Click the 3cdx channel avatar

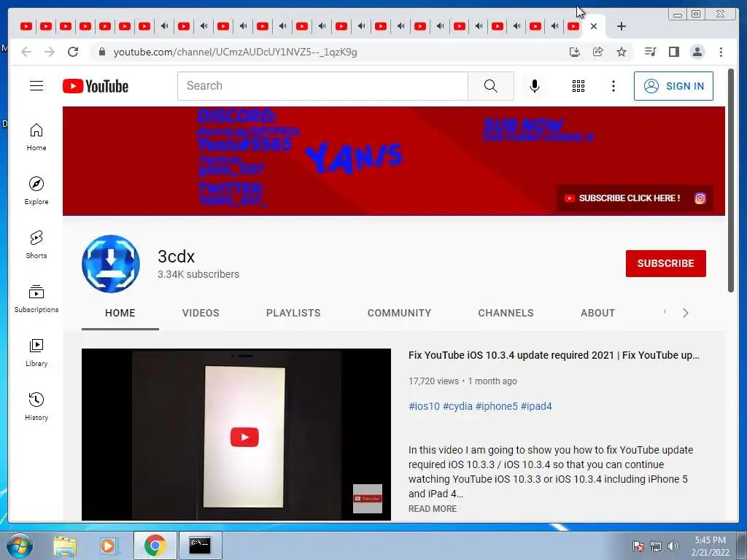pyautogui.click(x=111, y=263)
